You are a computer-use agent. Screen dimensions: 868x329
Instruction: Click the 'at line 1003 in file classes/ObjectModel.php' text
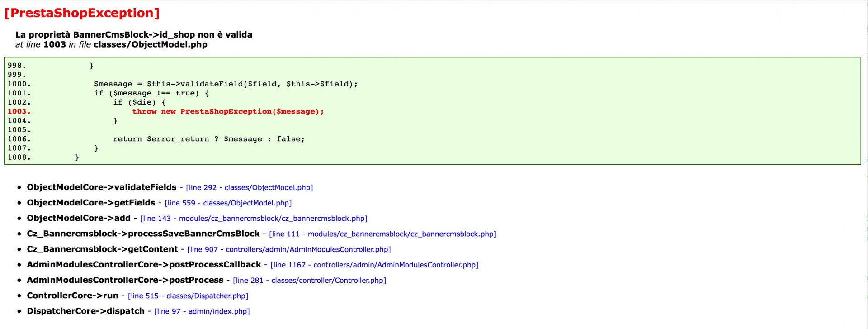click(111, 44)
